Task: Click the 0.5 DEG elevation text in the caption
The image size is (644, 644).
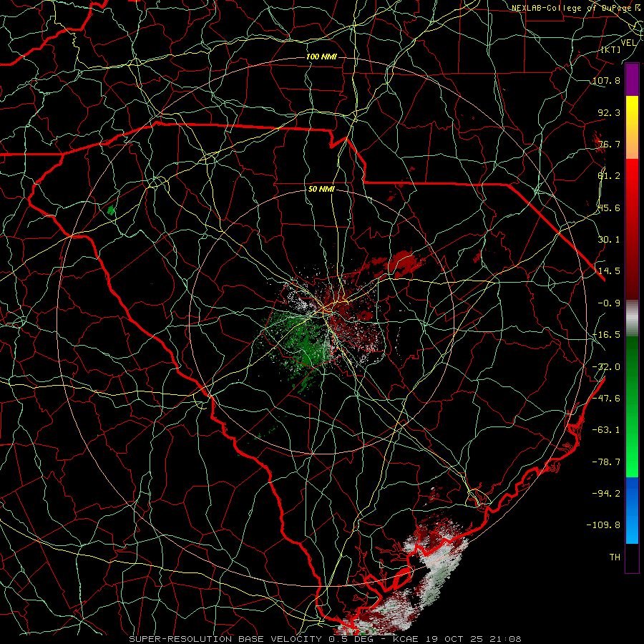Action: point(353,639)
